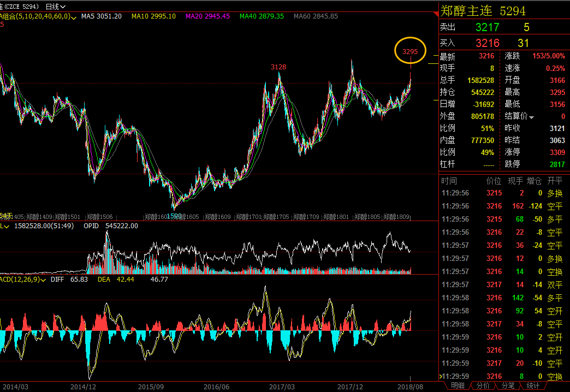Click the MA40 green legend label
Viewport: 570px width, 392px height.
[262, 16]
